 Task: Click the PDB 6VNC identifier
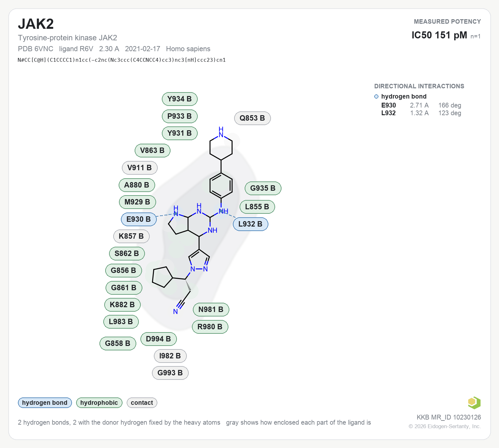(x=36, y=49)
